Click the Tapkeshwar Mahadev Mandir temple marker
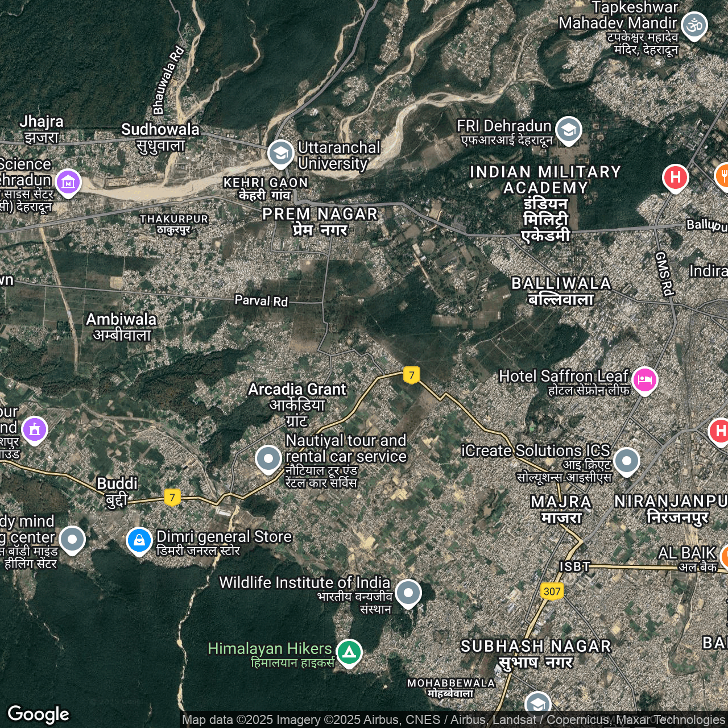 [694, 26]
